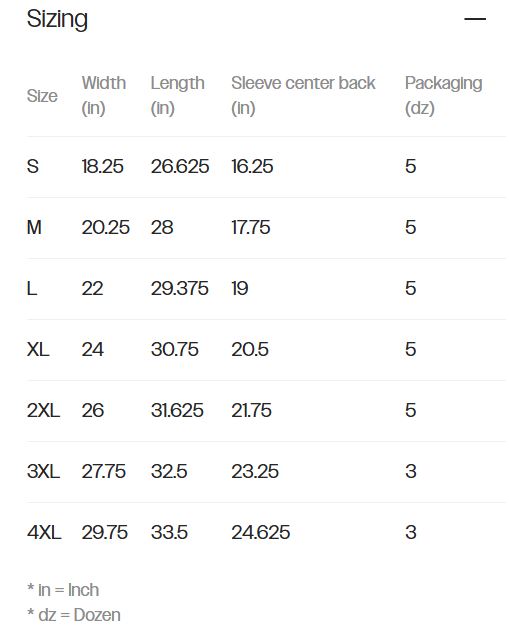Select the Size column header
This screenshot has width=509, height=639.
[x=42, y=96]
